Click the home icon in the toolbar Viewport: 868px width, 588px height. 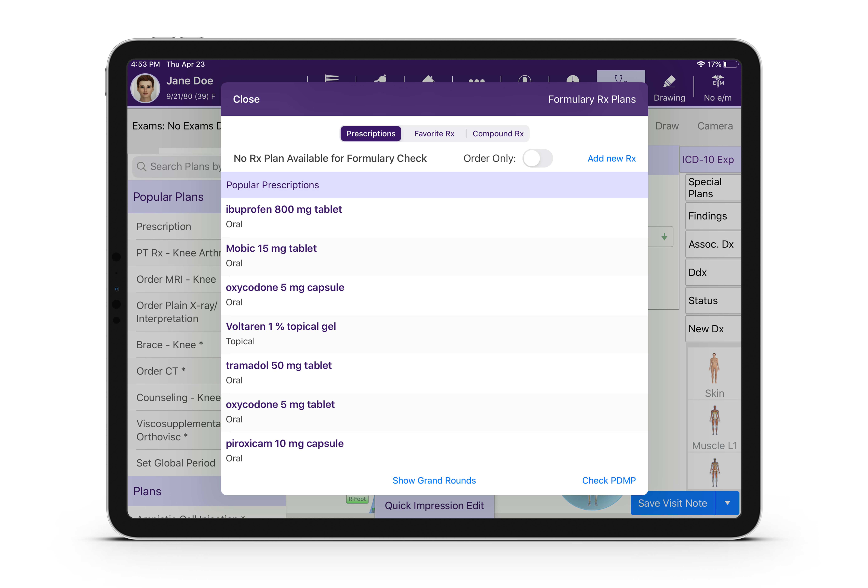pyautogui.click(x=428, y=79)
